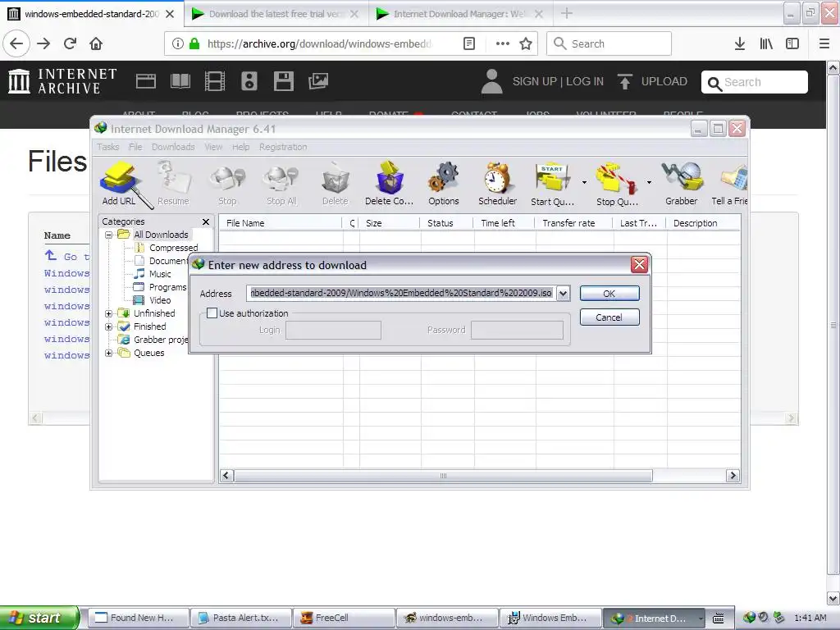Bookmark this page with the star icon
This screenshot has height=630, width=840.
tap(526, 44)
